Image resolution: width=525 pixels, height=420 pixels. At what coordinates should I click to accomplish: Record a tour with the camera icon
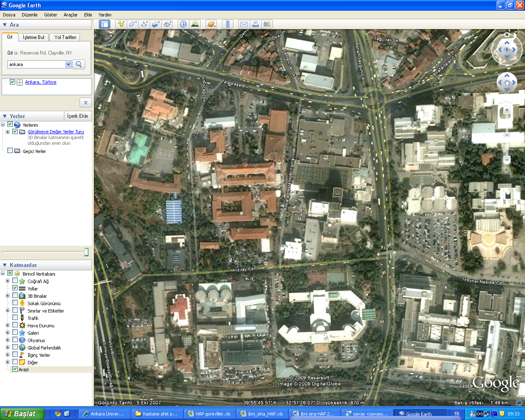point(167,24)
